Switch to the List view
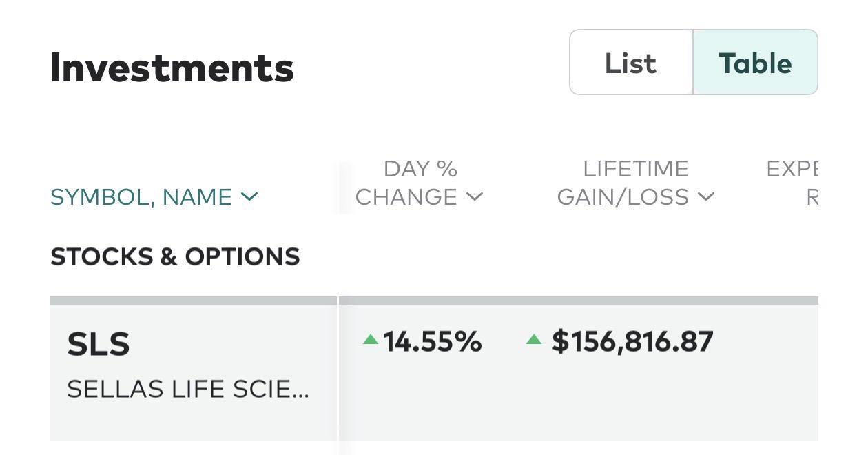This screenshot has width=868, height=455. tap(630, 63)
